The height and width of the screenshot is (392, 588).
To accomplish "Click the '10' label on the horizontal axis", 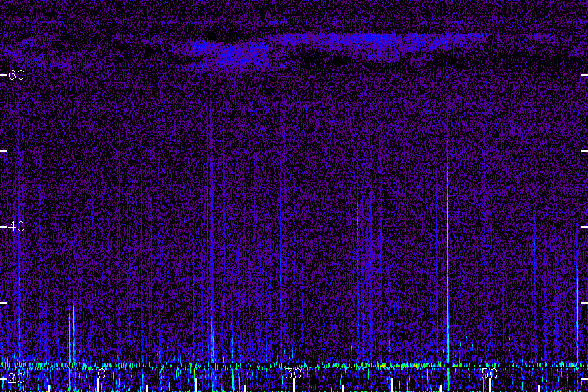I will click(98, 373).
